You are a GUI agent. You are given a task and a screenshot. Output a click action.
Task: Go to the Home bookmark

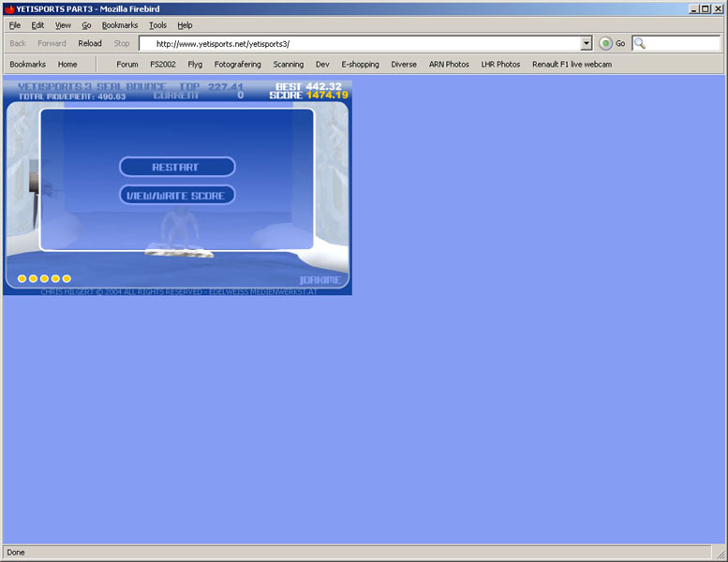pyautogui.click(x=67, y=64)
